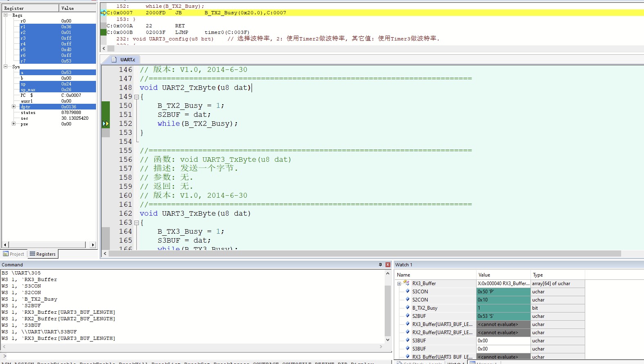Screen dimensions: 644x364
Task: Click the yellow program counter arrow in disassembly
Action: (104, 13)
